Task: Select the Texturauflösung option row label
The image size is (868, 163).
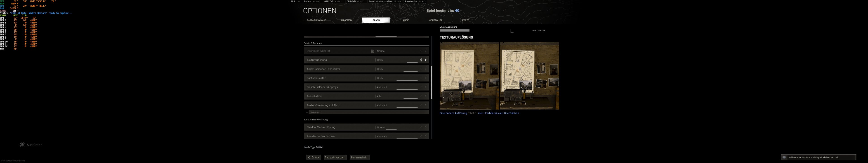Action: tap(317, 60)
